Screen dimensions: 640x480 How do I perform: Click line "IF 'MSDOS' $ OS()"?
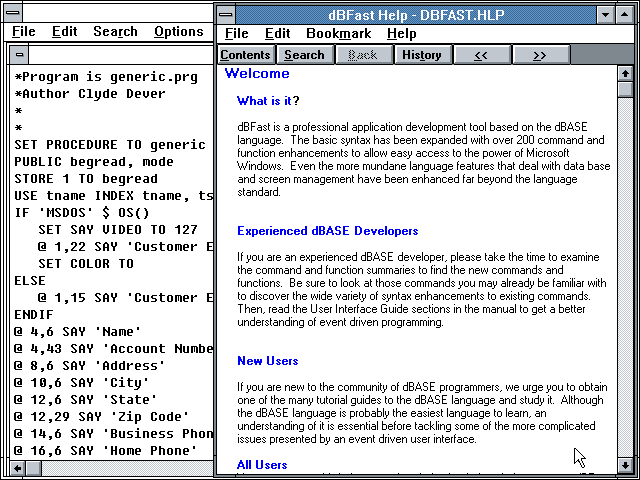coord(82,213)
